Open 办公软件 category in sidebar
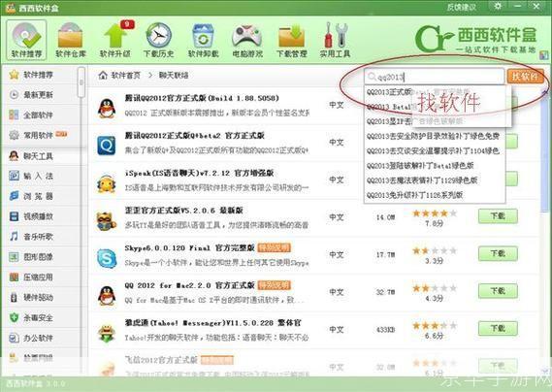This screenshot has height=392, width=552. click(x=39, y=338)
